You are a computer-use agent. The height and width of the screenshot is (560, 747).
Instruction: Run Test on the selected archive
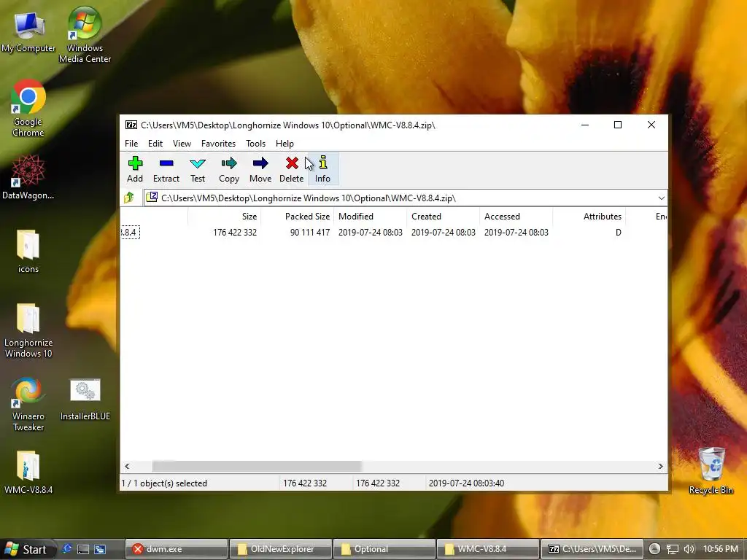coord(198,169)
